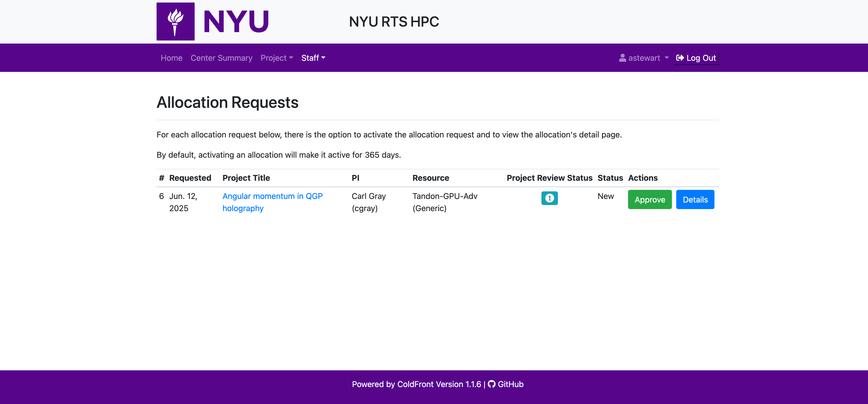This screenshot has height=404, width=868.
Task: Click the GitHub octocat icon in footer
Action: point(491,384)
